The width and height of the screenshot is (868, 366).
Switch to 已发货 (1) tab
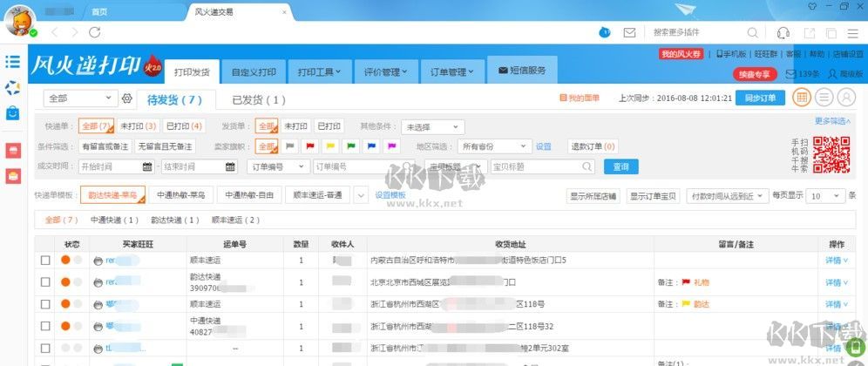tap(259, 100)
